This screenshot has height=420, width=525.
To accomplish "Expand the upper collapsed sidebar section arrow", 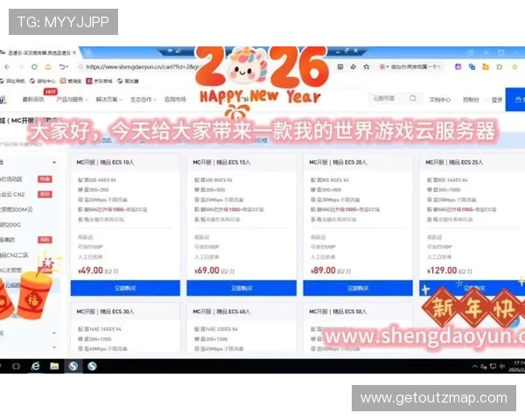I will pyautogui.click(x=54, y=333).
